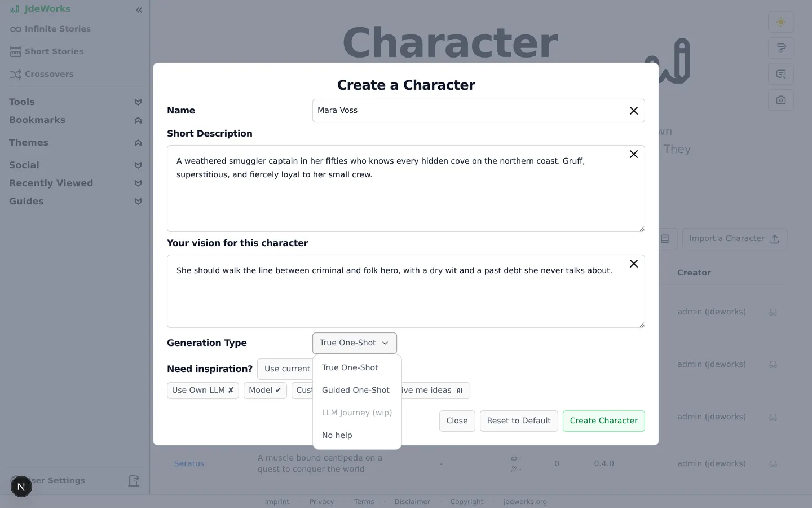Open the Generation Type dropdown
Image resolution: width=812 pixels, height=508 pixels.
point(355,343)
